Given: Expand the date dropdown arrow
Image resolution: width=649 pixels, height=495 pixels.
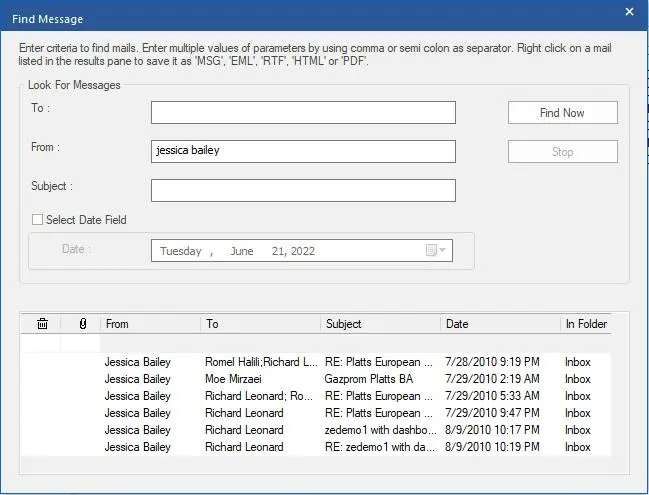Looking at the screenshot, I should coord(442,250).
